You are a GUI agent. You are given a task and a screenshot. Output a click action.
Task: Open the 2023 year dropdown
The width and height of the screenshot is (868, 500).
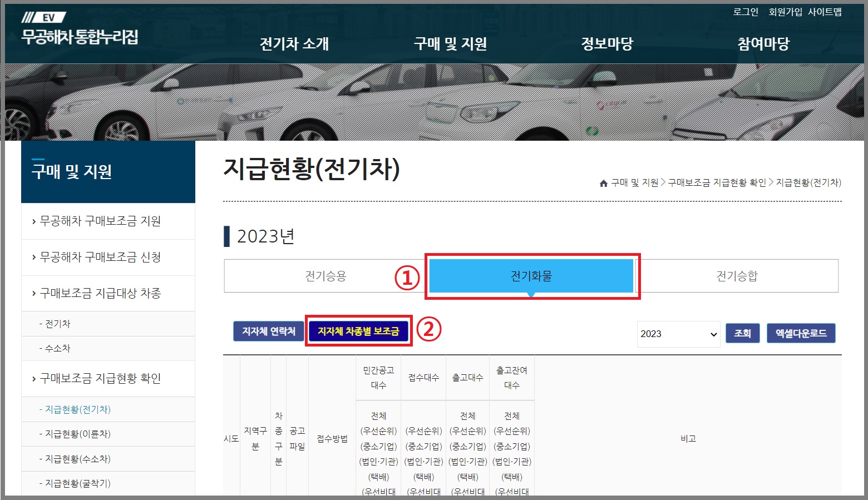pyautogui.click(x=678, y=334)
